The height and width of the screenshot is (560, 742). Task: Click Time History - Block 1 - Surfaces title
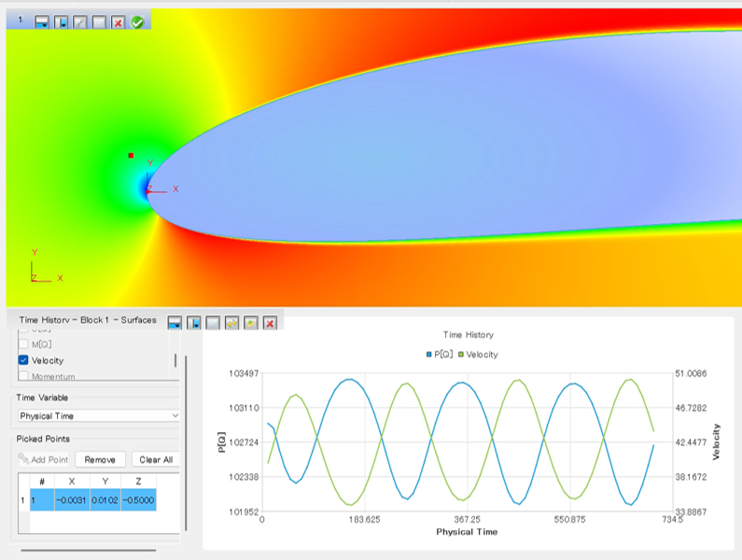[88, 320]
